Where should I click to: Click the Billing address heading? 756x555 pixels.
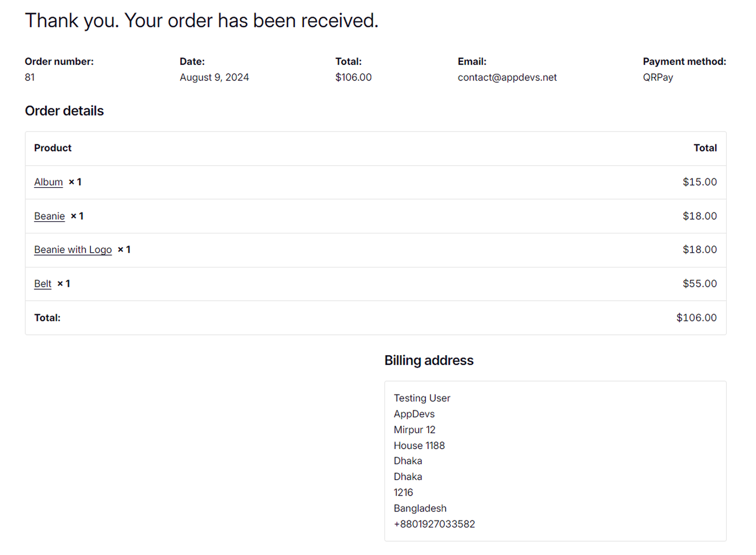coord(429,361)
